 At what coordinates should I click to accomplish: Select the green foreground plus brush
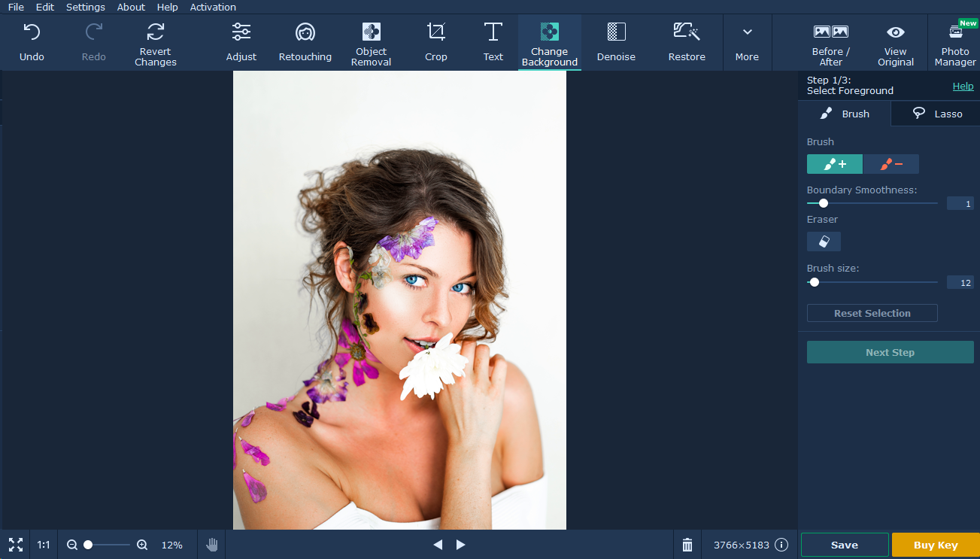[x=835, y=164]
